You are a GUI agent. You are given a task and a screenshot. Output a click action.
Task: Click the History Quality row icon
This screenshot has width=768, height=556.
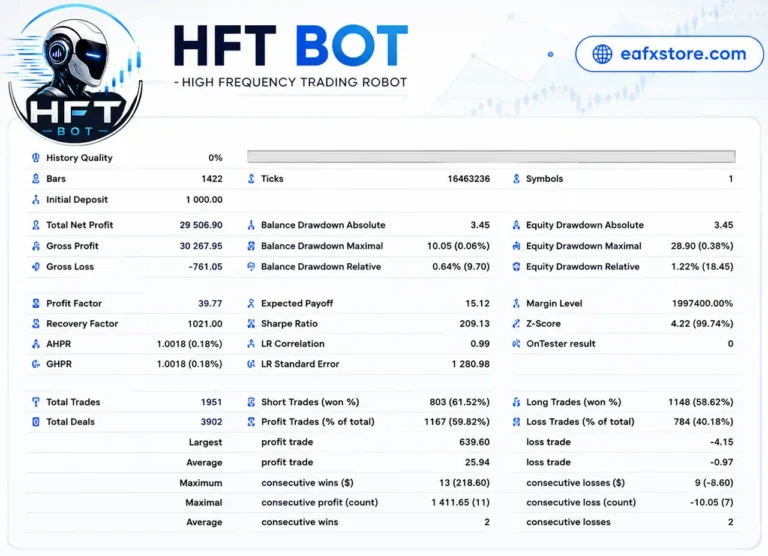tap(36, 158)
